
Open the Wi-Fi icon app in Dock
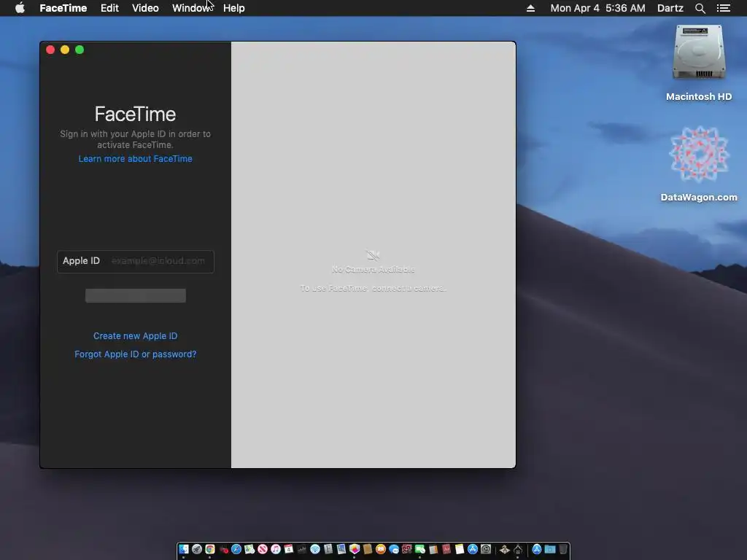315,550
